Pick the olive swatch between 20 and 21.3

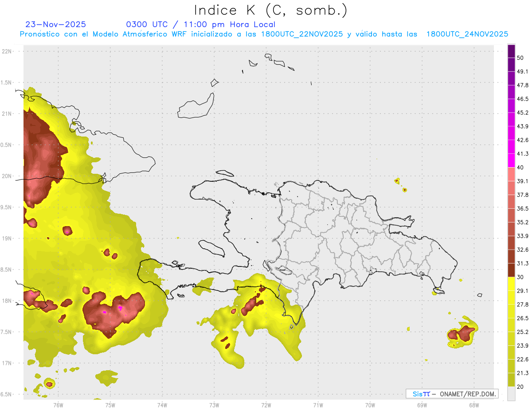[x=511, y=380]
